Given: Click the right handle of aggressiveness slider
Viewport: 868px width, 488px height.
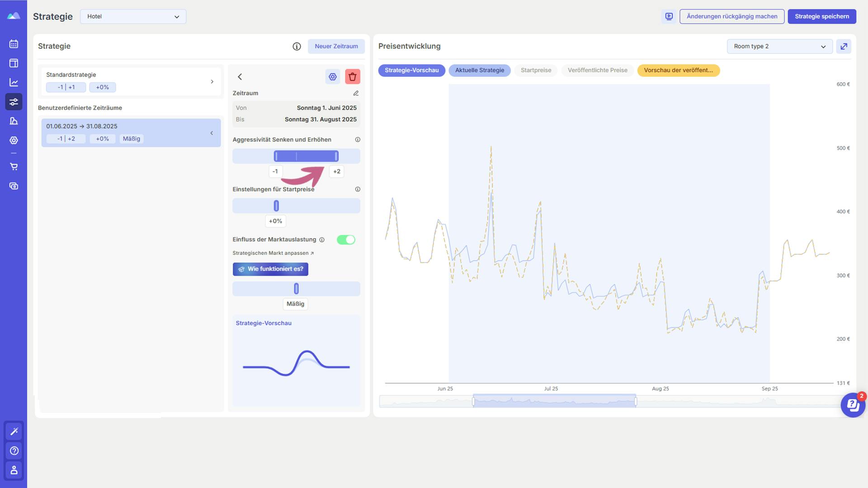Looking at the screenshot, I should [x=336, y=156].
